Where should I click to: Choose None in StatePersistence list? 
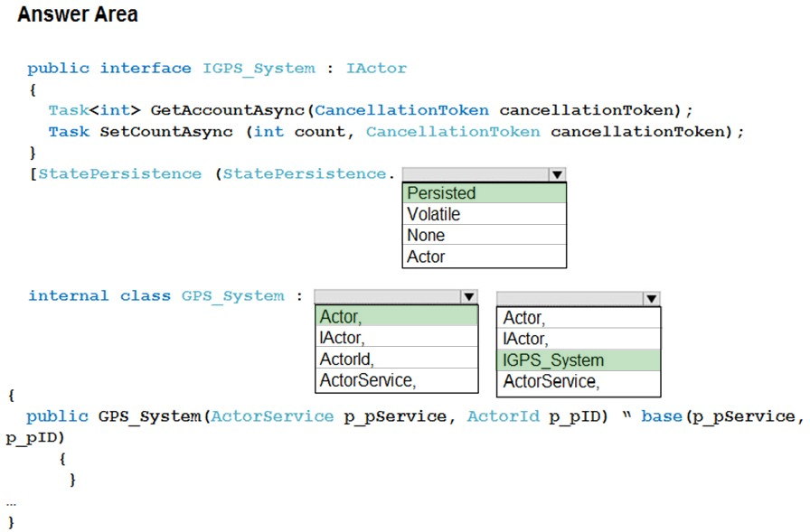[485, 235]
